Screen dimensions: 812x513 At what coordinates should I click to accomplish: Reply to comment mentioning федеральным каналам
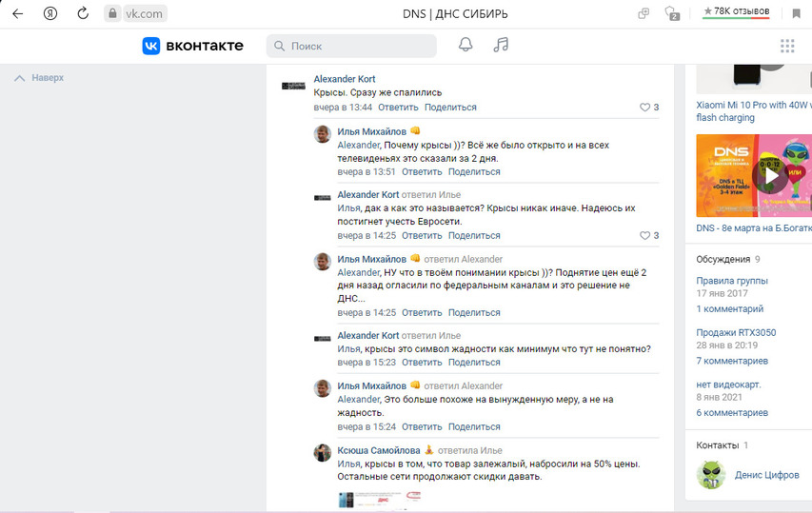click(422, 313)
